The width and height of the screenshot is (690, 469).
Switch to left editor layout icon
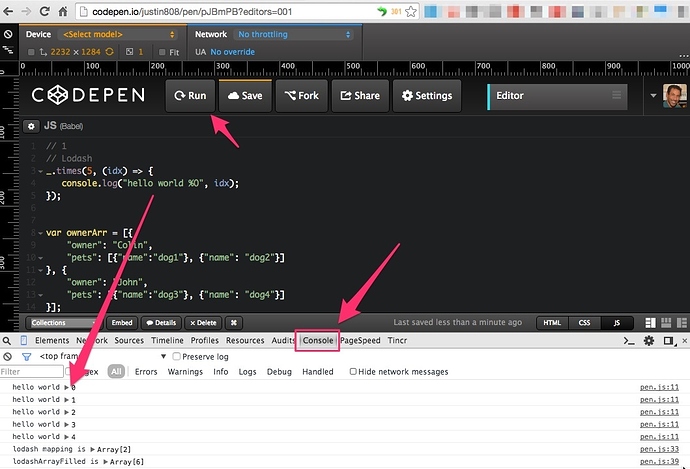click(650, 323)
